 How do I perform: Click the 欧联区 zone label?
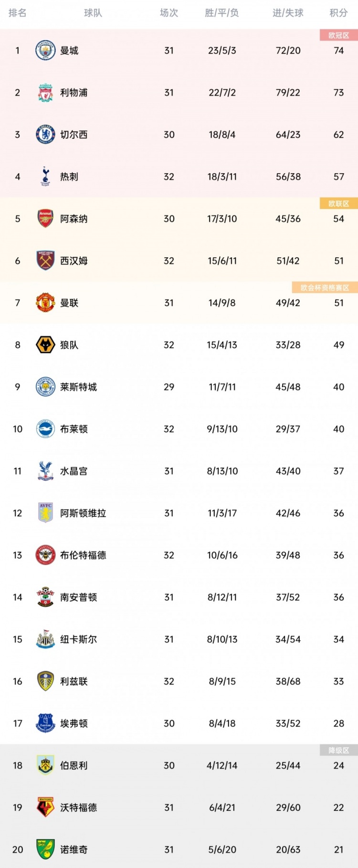pos(339,204)
